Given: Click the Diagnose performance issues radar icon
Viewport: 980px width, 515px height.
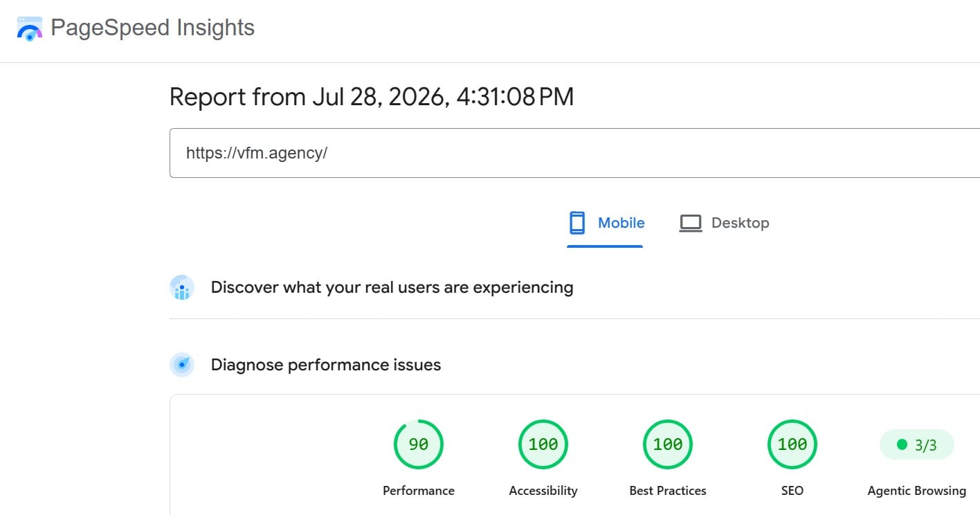Looking at the screenshot, I should (x=182, y=365).
